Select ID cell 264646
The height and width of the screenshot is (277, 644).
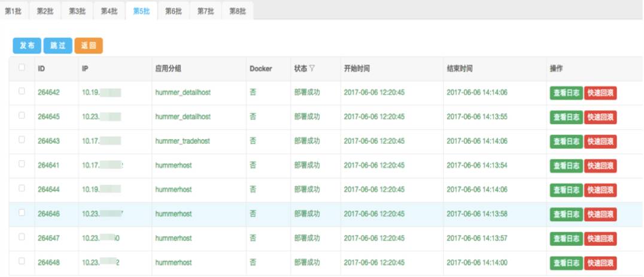pos(48,214)
